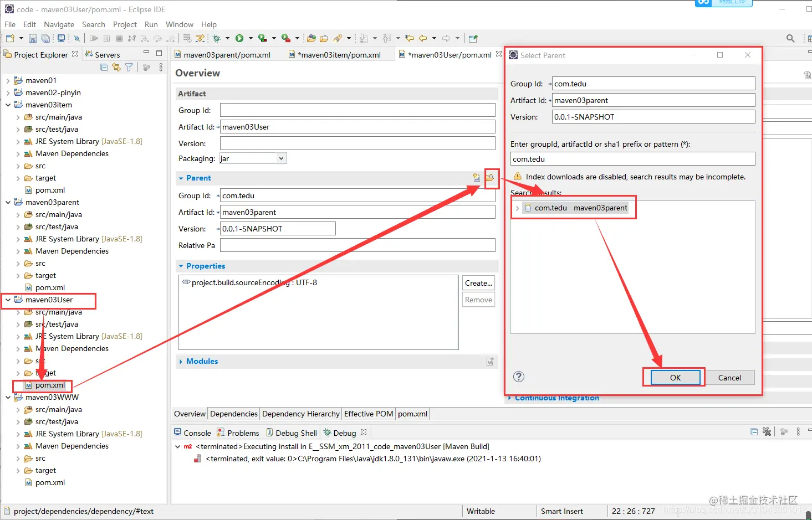The height and width of the screenshot is (520, 812).
Task: Click the icon at right of Modules section header
Action: click(490, 362)
